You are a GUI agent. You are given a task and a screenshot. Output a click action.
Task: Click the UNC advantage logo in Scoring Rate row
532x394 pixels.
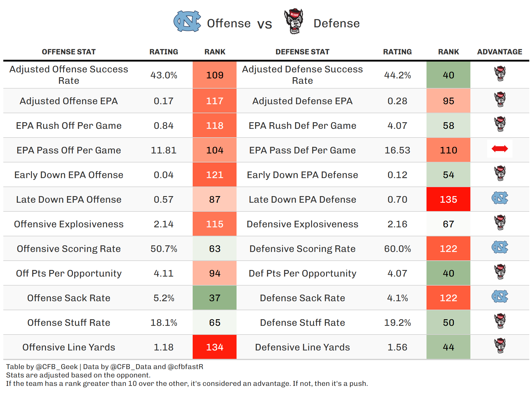[500, 247]
